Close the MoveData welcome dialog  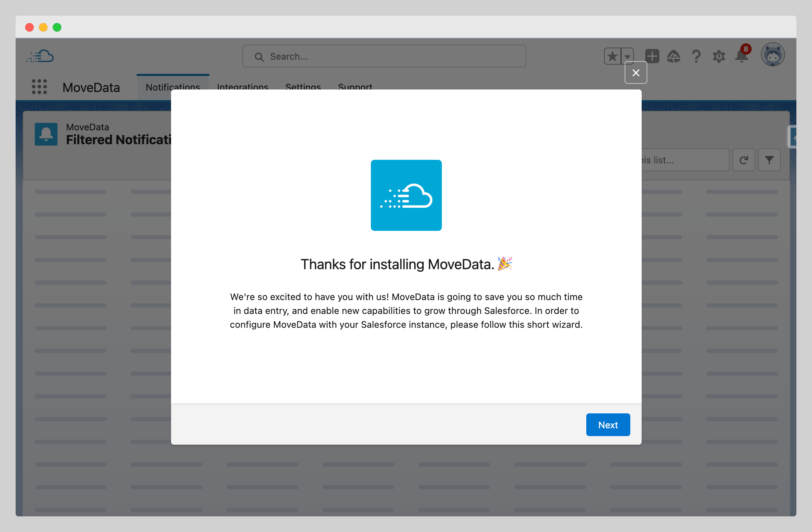(x=636, y=73)
